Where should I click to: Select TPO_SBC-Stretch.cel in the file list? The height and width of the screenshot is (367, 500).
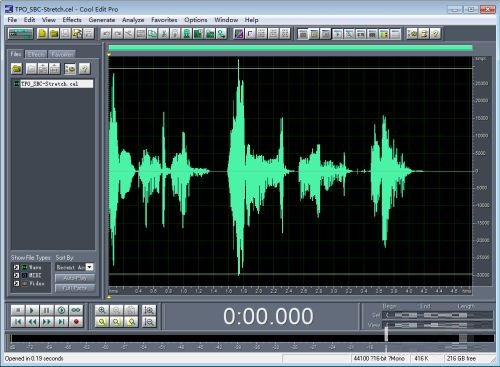pyautogui.click(x=53, y=84)
